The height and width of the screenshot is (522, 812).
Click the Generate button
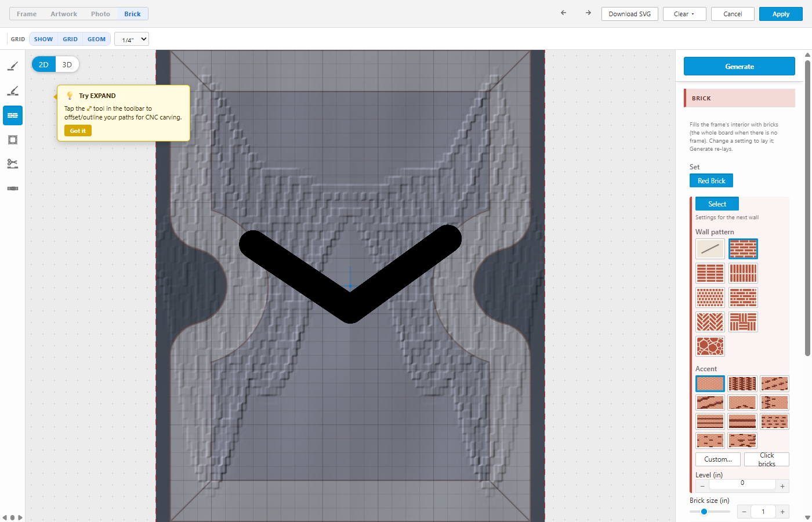(x=739, y=66)
